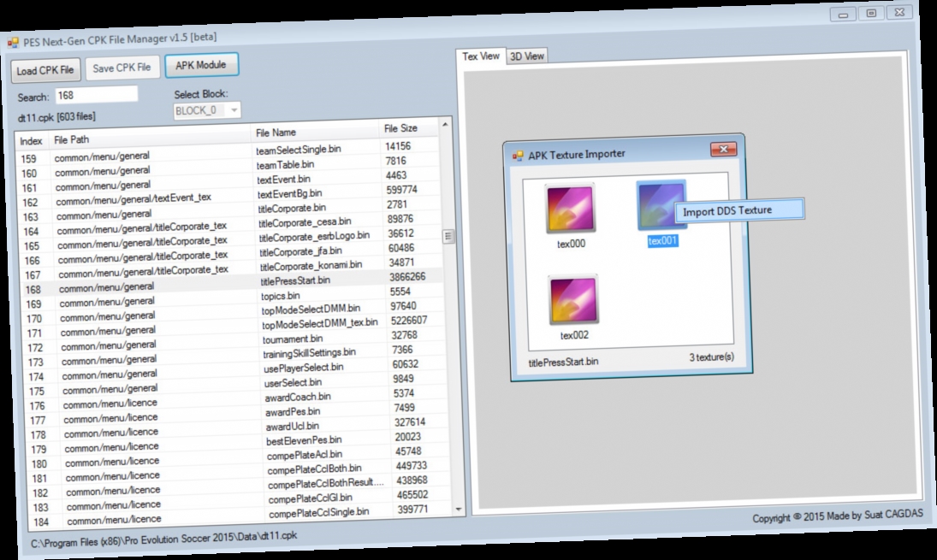This screenshot has height=560, width=937.
Task: Switch to the Tex View tab
Action: pyautogui.click(x=482, y=54)
